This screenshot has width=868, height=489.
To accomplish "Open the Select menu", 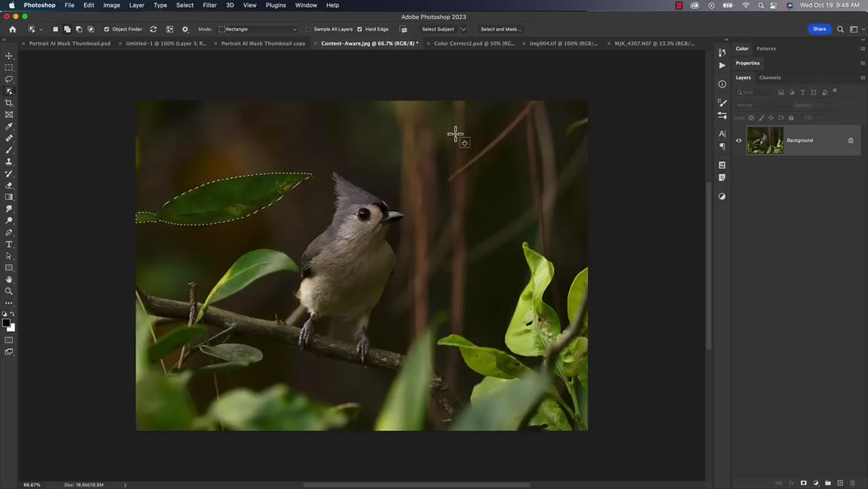I will coord(185,5).
